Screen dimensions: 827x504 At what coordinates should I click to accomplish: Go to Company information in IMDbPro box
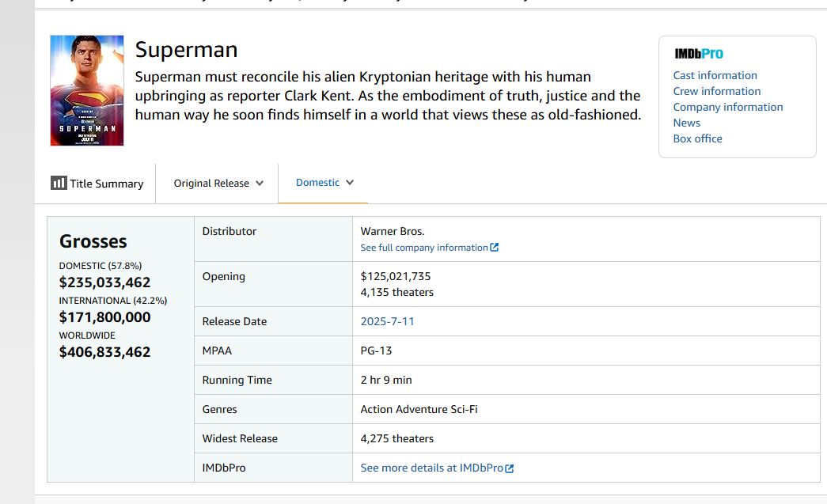pyautogui.click(x=727, y=107)
